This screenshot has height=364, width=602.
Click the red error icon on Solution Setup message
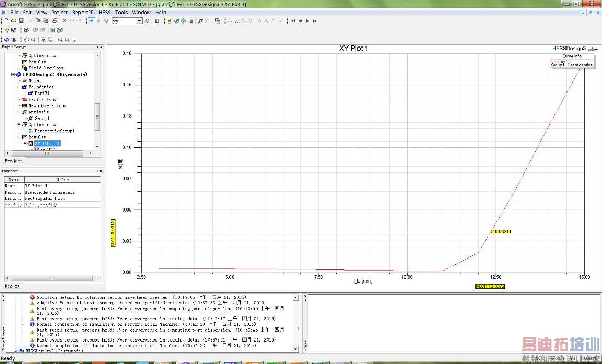(32, 297)
